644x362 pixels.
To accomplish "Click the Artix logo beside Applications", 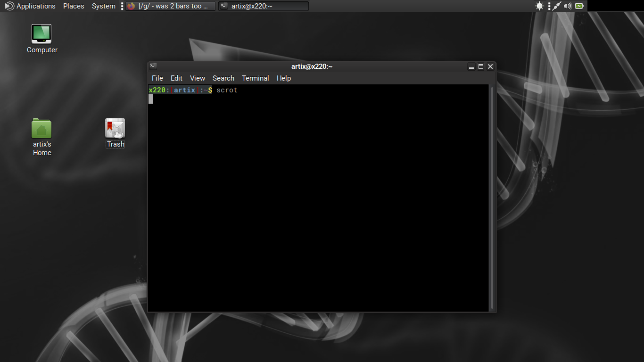I will click(9, 6).
